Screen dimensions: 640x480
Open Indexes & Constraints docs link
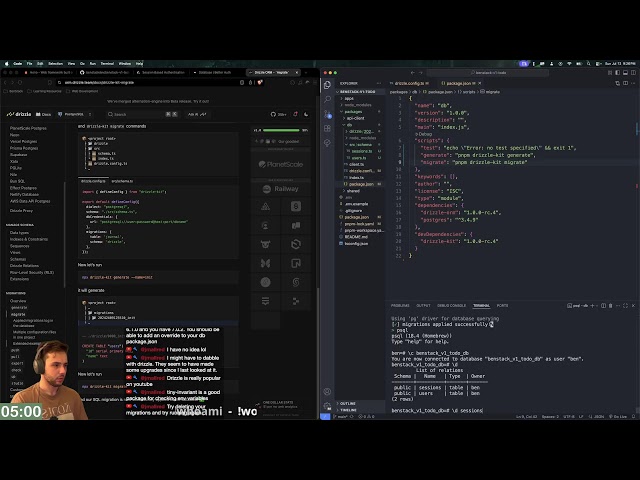pyautogui.click(x=29, y=239)
